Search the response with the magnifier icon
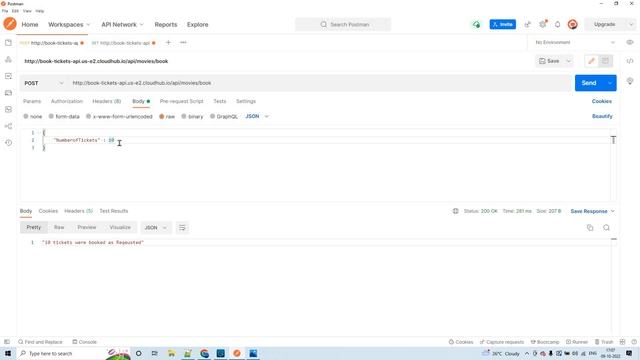The height and width of the screenshot is (360, 640). [x=606, y=228]
